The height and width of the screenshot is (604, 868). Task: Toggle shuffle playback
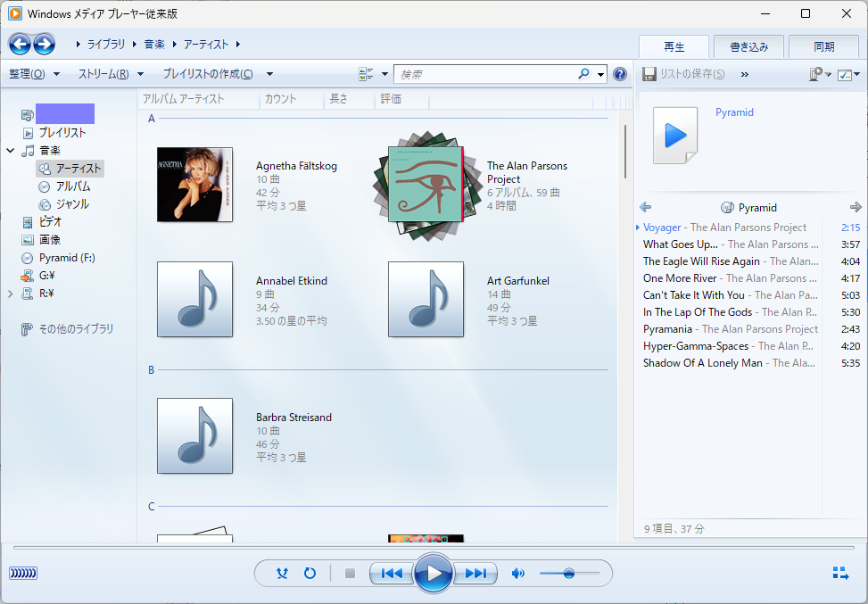click(282, 573)
